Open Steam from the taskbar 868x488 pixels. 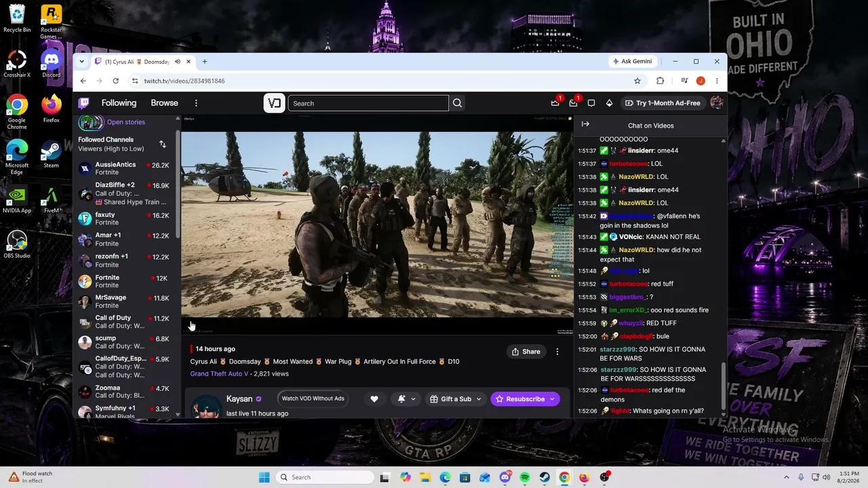click(x=545, y=477)
